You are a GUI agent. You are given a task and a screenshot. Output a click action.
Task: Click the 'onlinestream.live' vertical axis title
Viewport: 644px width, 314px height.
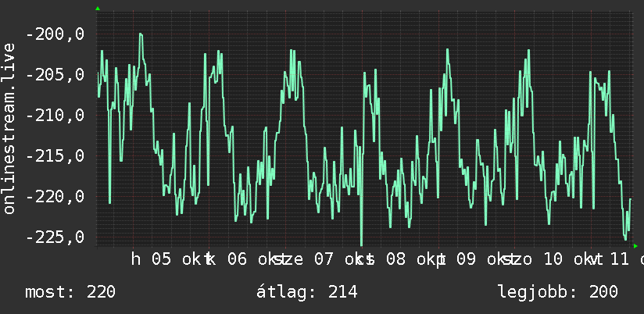click(9, 128)
